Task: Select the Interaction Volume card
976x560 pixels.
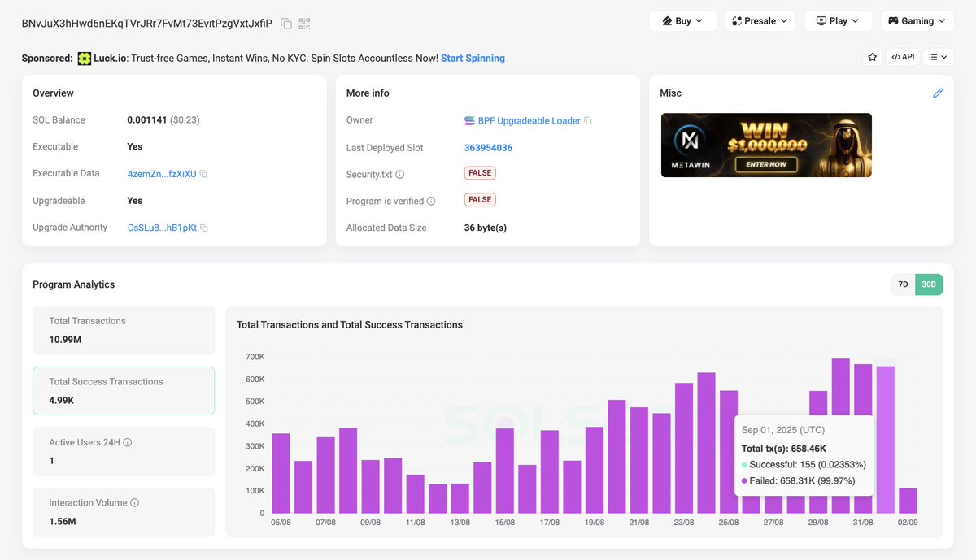Action: click(x=124, y=512)
